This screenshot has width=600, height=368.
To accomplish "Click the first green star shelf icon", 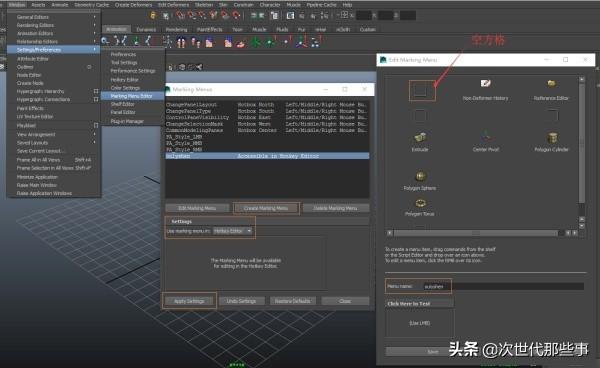I will click(256, 42).
